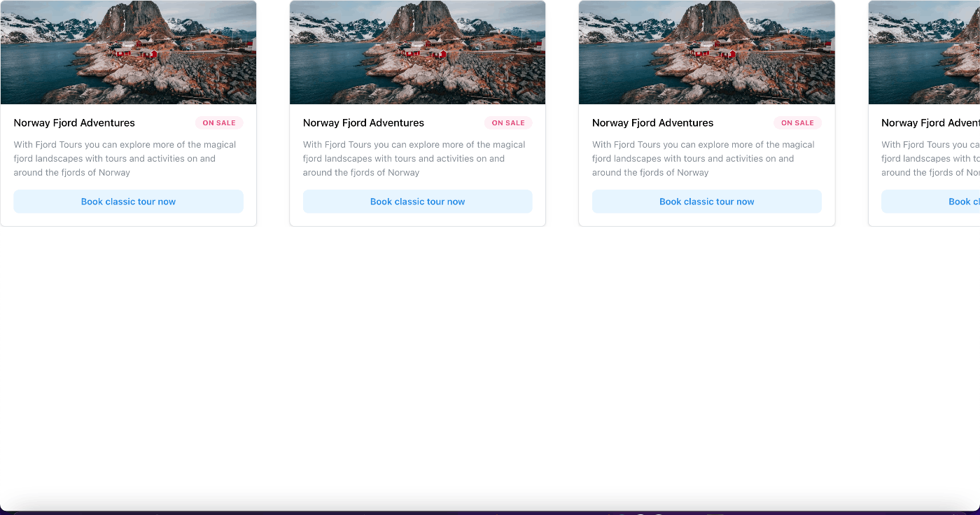Click the 'With Fjord Tours' description in first card
This screenshot has height=515, width=980.
tap(125, 159)
